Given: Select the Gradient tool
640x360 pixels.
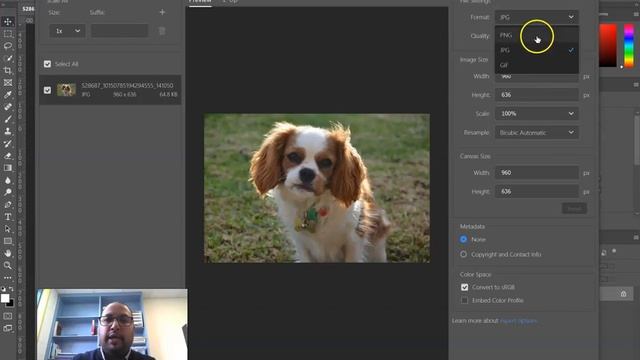Looking at the screenshot, I should coord(8,168).
